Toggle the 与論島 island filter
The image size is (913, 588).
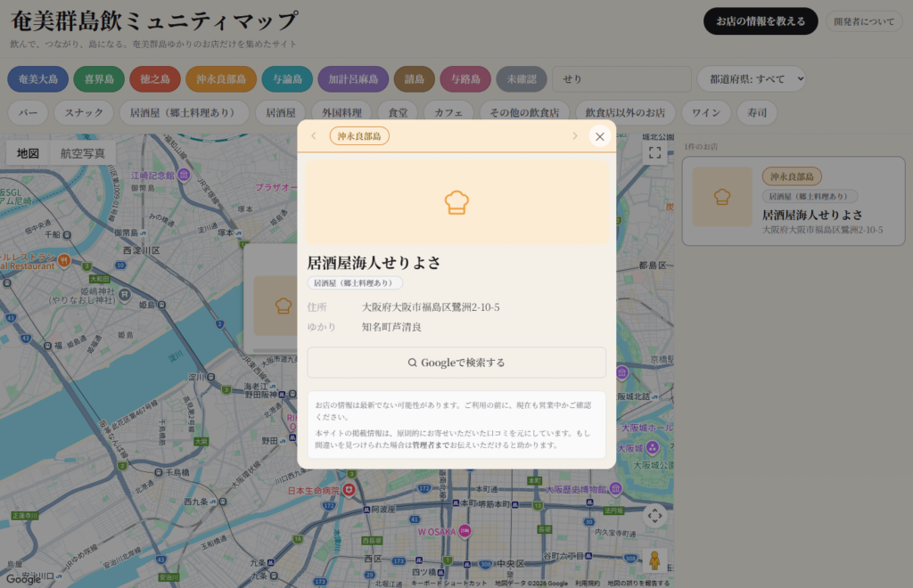tap(287, 79)
